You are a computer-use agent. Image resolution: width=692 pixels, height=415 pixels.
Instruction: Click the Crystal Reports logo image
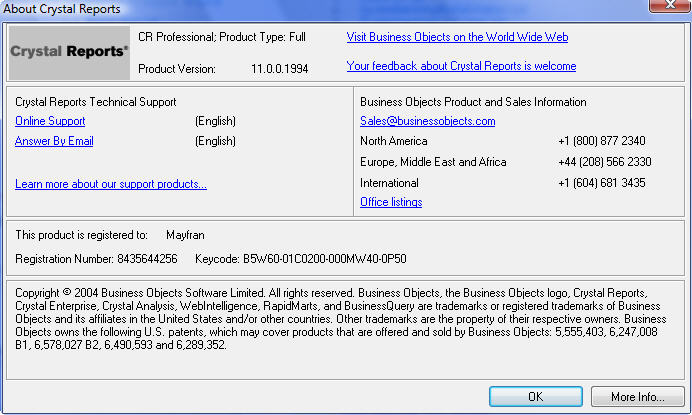(x=69, y=53)
